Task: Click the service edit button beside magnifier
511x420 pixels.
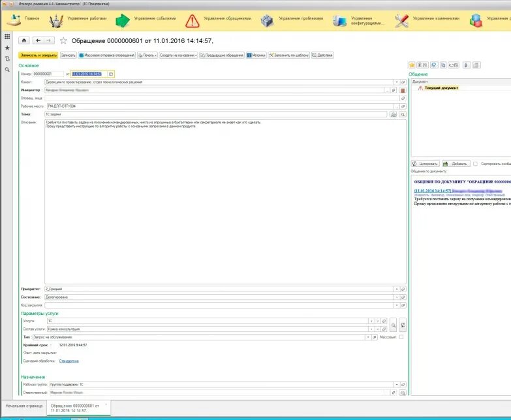Action: [x=403, y=325]
